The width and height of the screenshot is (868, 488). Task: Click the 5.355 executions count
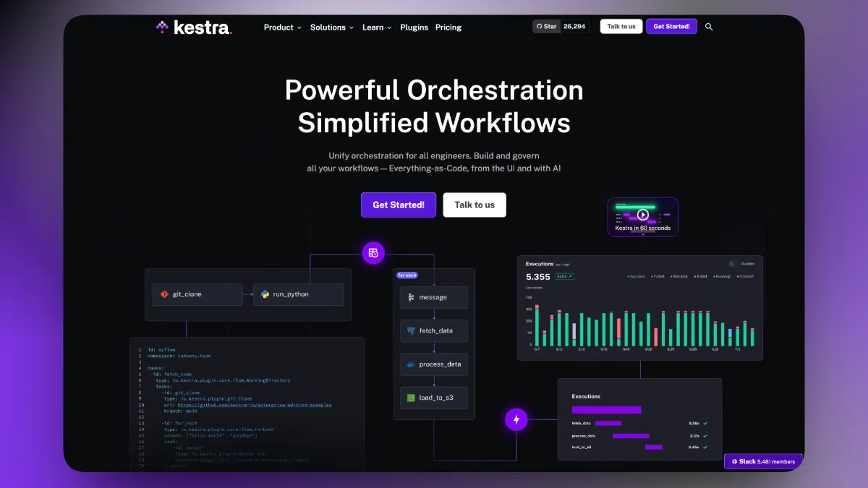538,277
